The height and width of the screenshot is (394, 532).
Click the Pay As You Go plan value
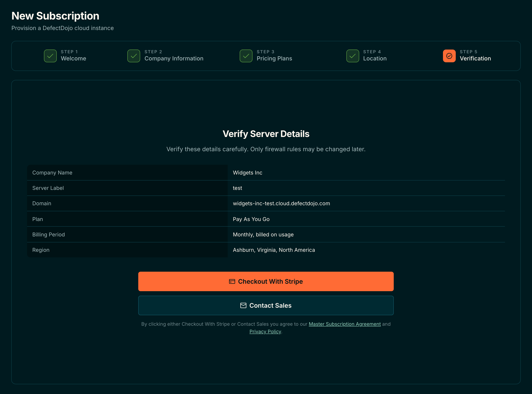point(251,219)
